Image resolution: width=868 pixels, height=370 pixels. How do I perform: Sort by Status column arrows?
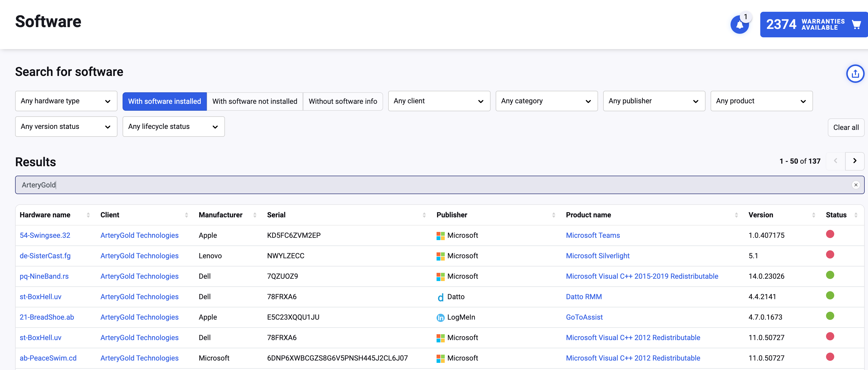pyautogui.click(x=855, y=215)
